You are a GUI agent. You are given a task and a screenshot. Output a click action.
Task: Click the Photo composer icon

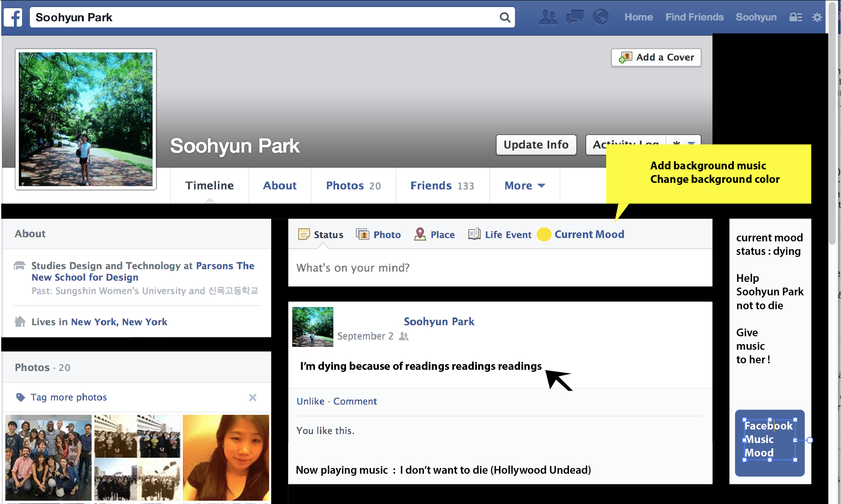(362, 234)
